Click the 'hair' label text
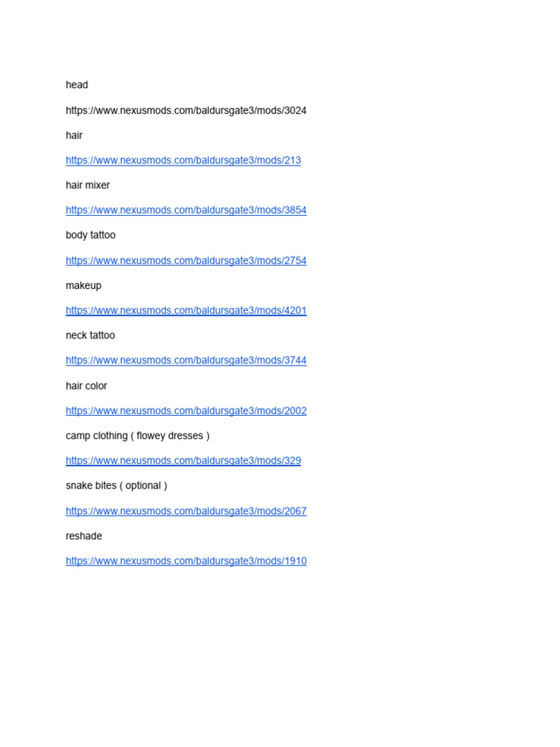This screenshot has width=560, height=747. coord(74,135)
